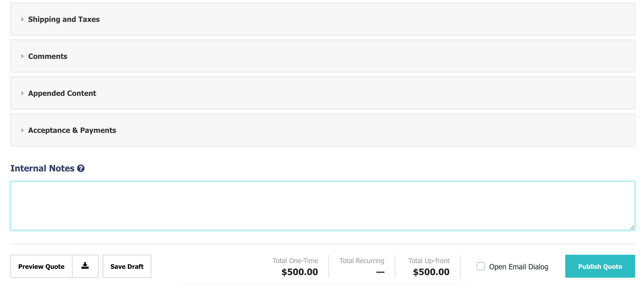
Task: Click the Total Up-front amount
Action: [431, 272]
